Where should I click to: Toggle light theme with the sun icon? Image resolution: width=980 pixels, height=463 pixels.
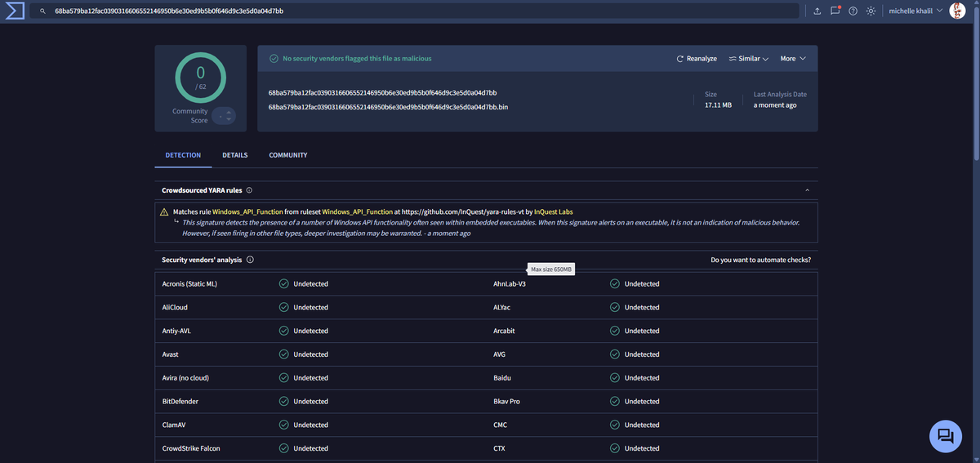pos(871,11)
